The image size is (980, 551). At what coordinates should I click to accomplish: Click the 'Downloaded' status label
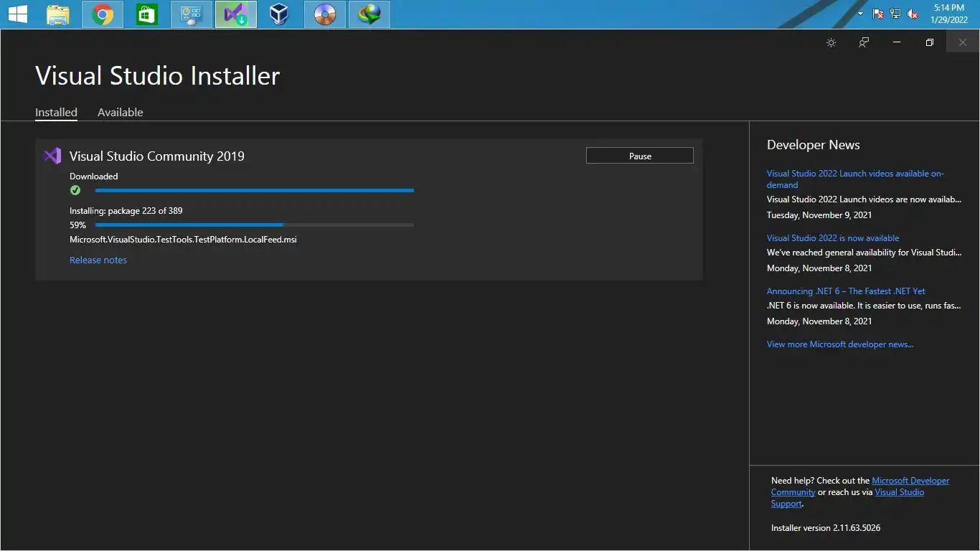pyautogui.click(x=94, y=176)
